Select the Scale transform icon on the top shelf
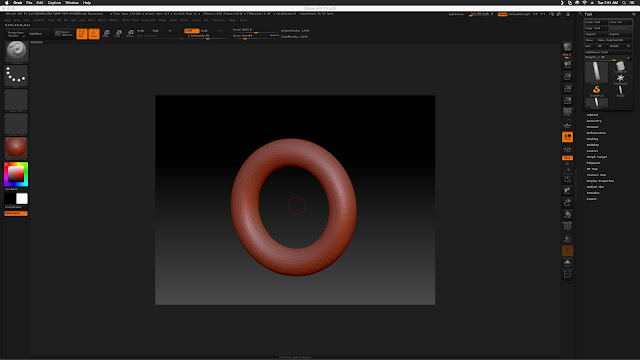This screenshot has height=360, width=640. (x=118, y=34)
